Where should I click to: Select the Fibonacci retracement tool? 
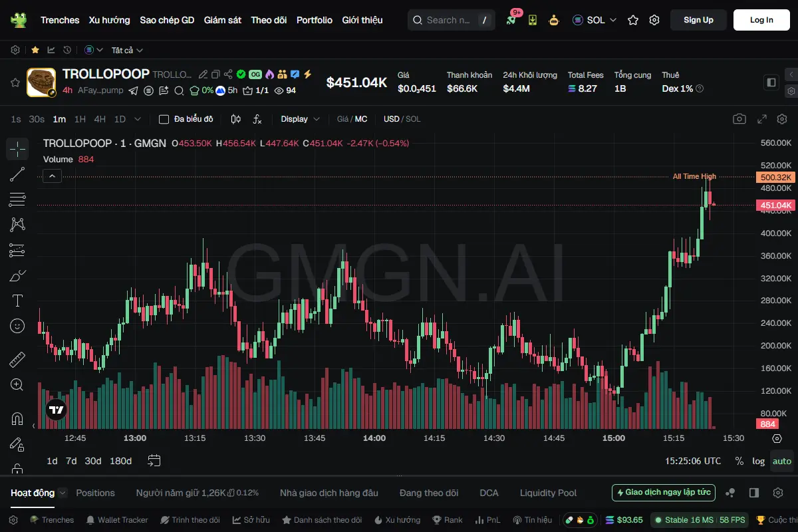[x=17, y=199]
